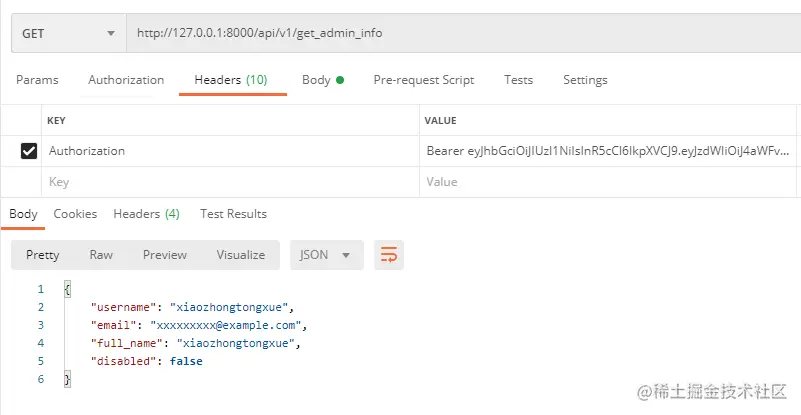Click the Bearer token value cell

coord(608,151)
